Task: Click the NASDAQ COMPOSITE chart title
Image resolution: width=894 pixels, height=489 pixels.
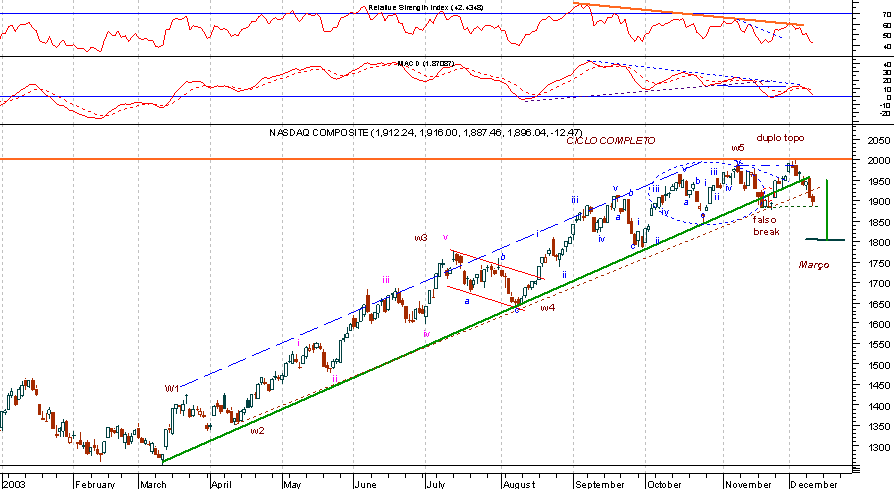Action: tap(426, 132)
